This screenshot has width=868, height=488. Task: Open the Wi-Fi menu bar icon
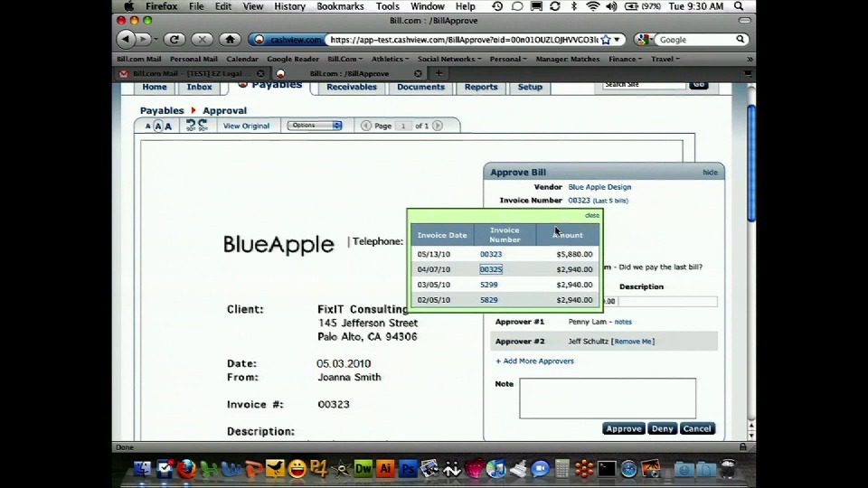(x=592, y=6)
